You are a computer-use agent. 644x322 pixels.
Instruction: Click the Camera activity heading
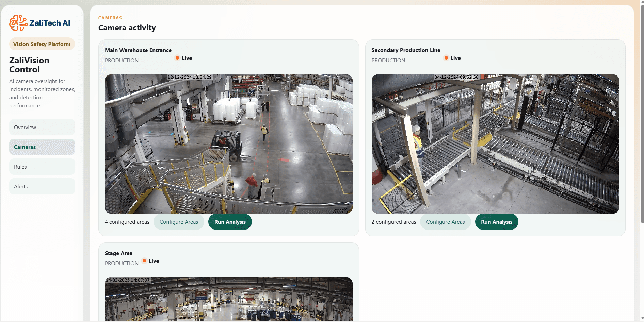click(127, 28)
